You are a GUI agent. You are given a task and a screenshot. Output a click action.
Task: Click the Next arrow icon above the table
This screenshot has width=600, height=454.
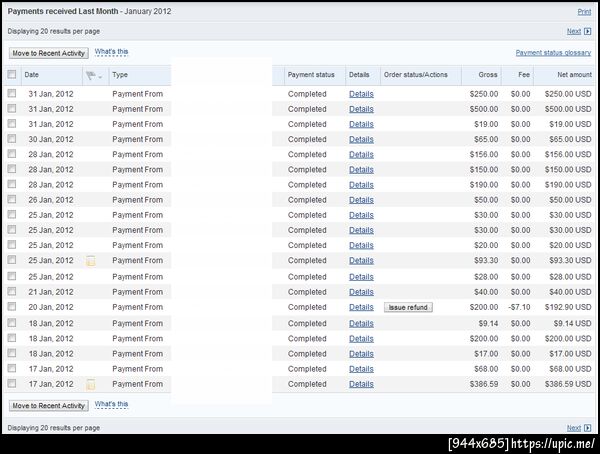pos(587,31)
